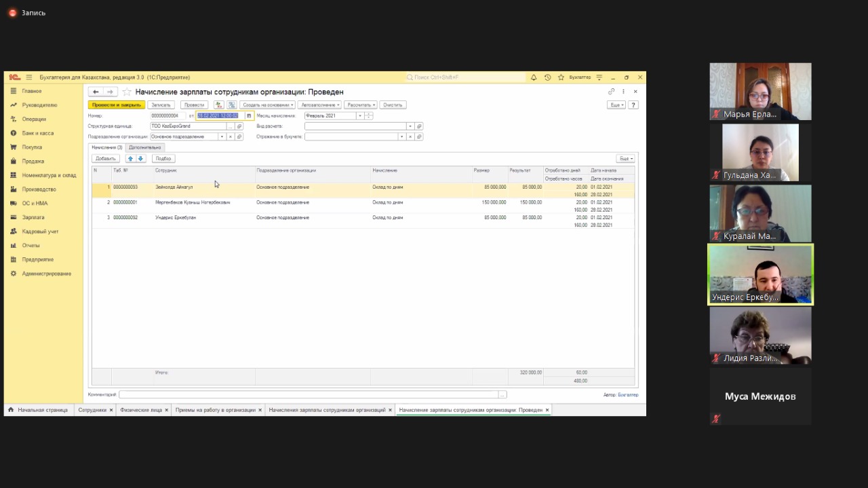Click the copy link icon in document header
868x488 pixels.
[x=611, y=92]
